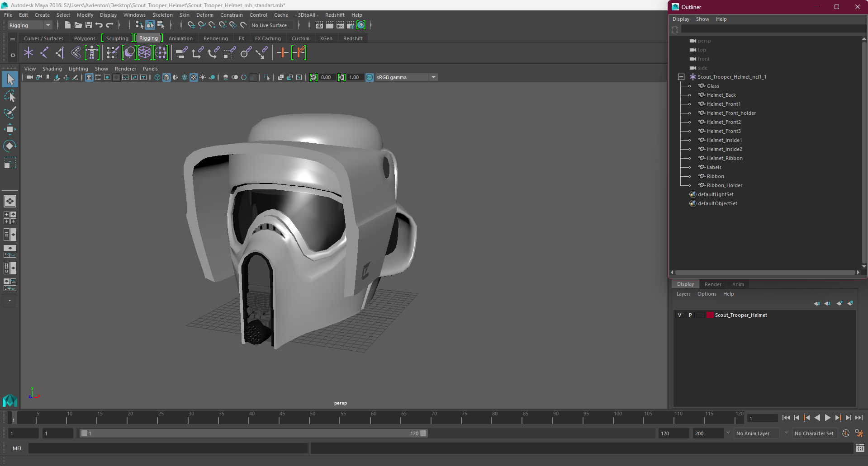Collapse Scout_Trooper_Helmet_ncl1_1 group in Outliner
868x466 pixels.
click(x=681, y=77)
